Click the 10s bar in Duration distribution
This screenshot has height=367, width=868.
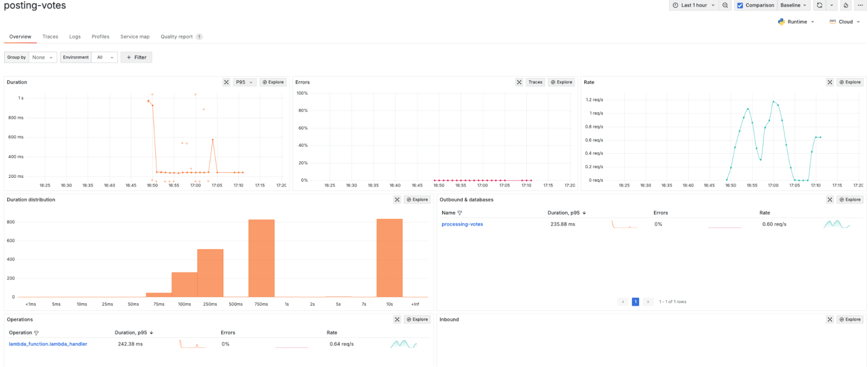[389, 258]
